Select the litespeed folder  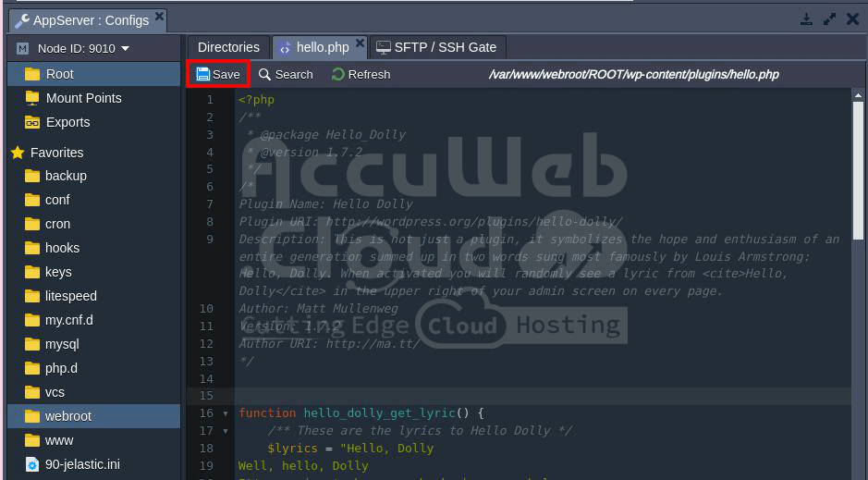(71, 296)
